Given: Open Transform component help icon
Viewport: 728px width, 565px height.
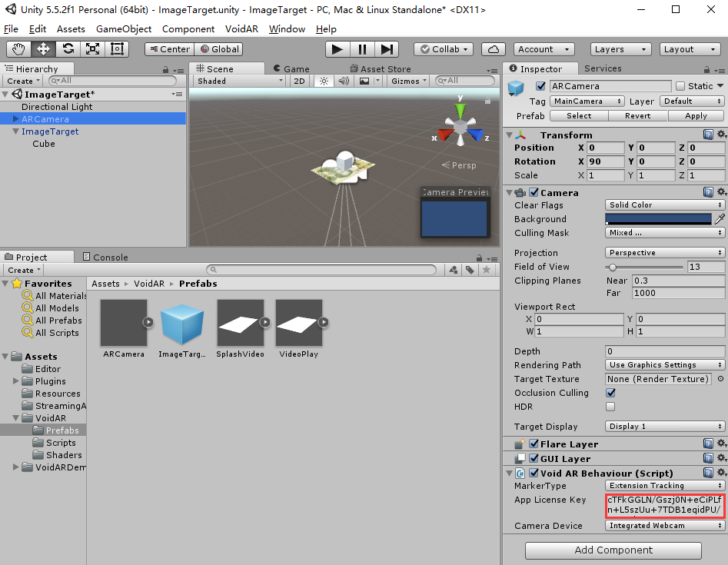Looking at the screenshot, I should (x=708, y=135).
